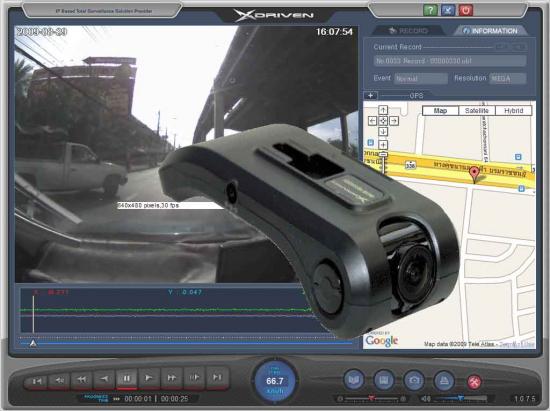Play the video forward
550x411 pixels.
coord(149,378)
